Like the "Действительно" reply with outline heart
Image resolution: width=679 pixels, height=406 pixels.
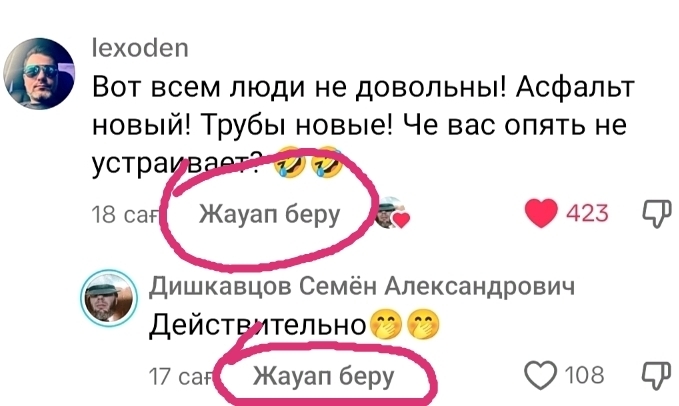pos(541,375)
